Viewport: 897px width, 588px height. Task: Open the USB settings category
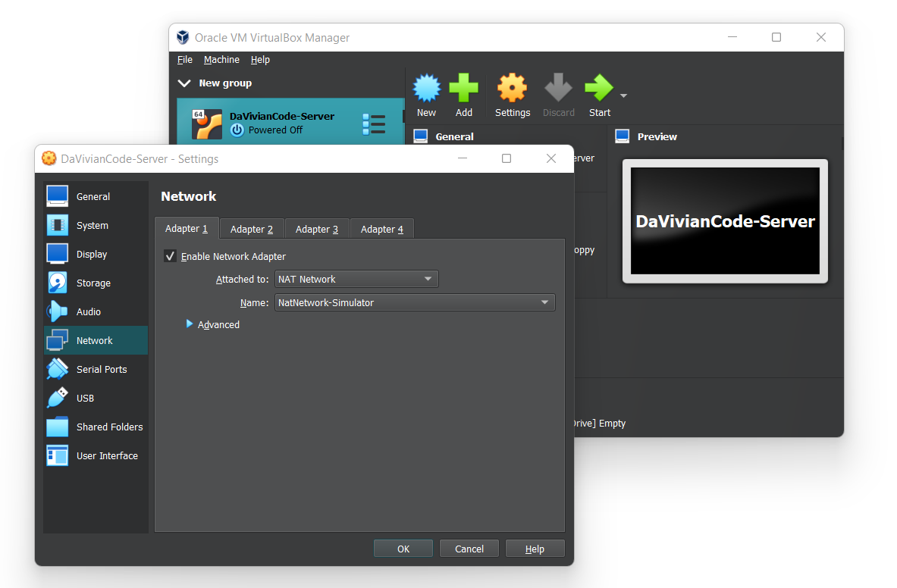tap(96, 398)
